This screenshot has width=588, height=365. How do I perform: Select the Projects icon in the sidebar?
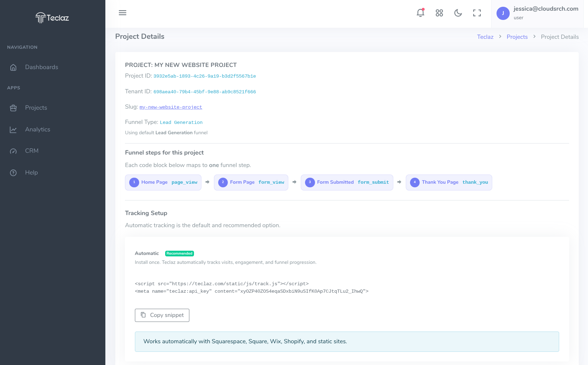tap(13, 108)
